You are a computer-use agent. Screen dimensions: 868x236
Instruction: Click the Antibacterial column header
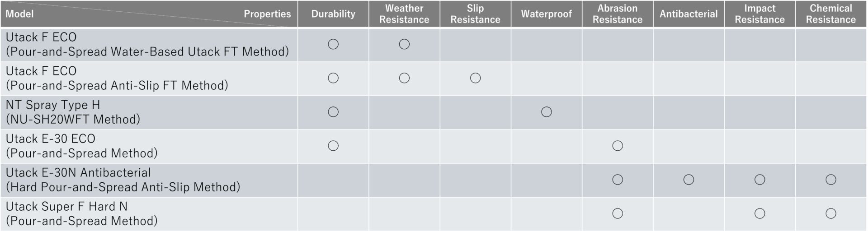(x=689, y=14)
